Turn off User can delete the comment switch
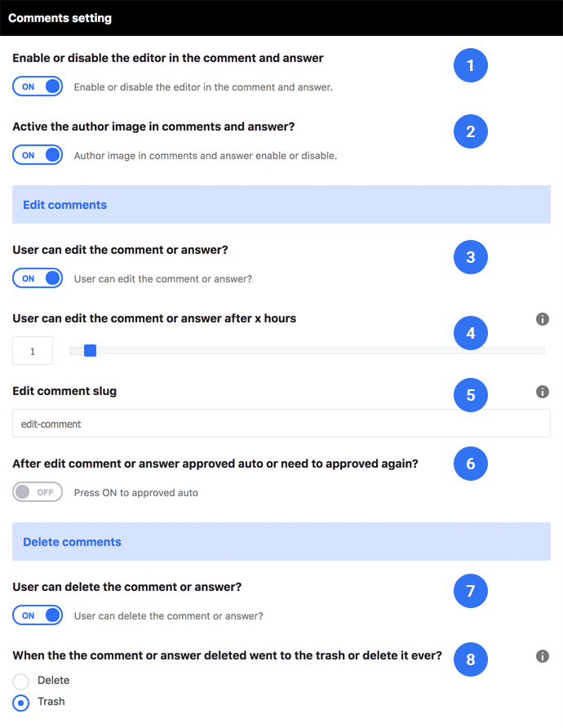This screenshot has width=563, height=728. 38,615
